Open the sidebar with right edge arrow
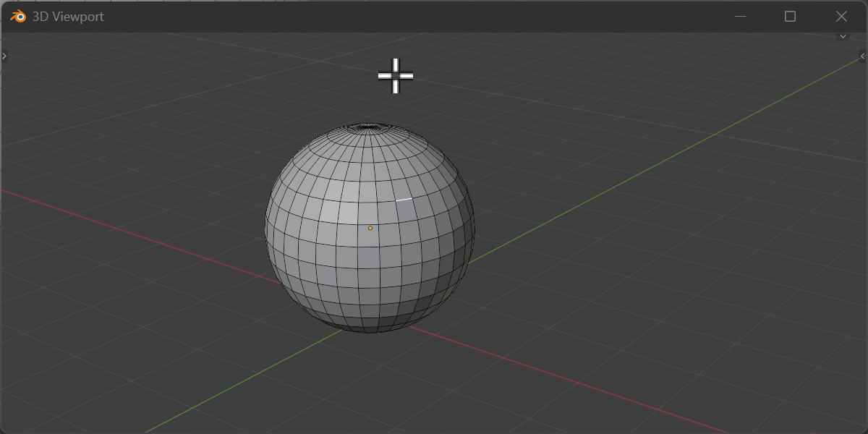The height and width of the screenshot is (434, 868). click(x=862, y=56)
